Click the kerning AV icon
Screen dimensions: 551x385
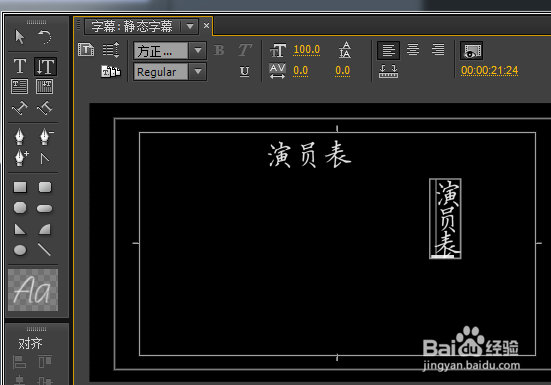[x=278, y=71]
